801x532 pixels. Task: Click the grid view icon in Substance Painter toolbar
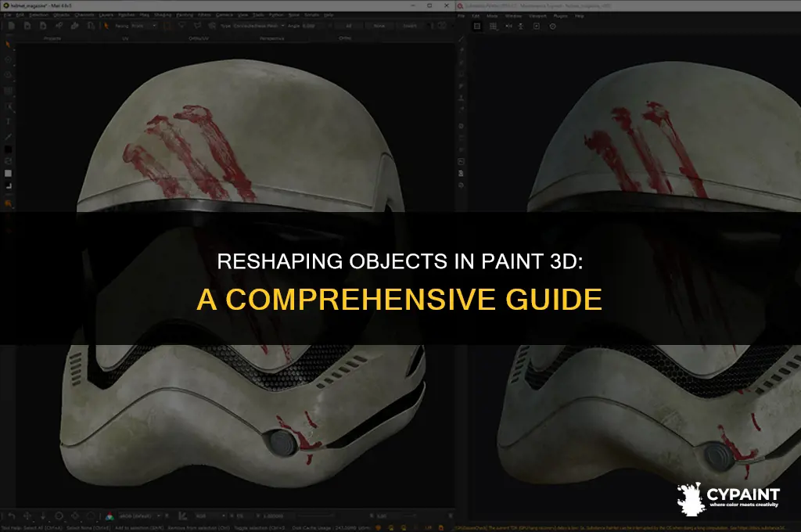(493, 26)
